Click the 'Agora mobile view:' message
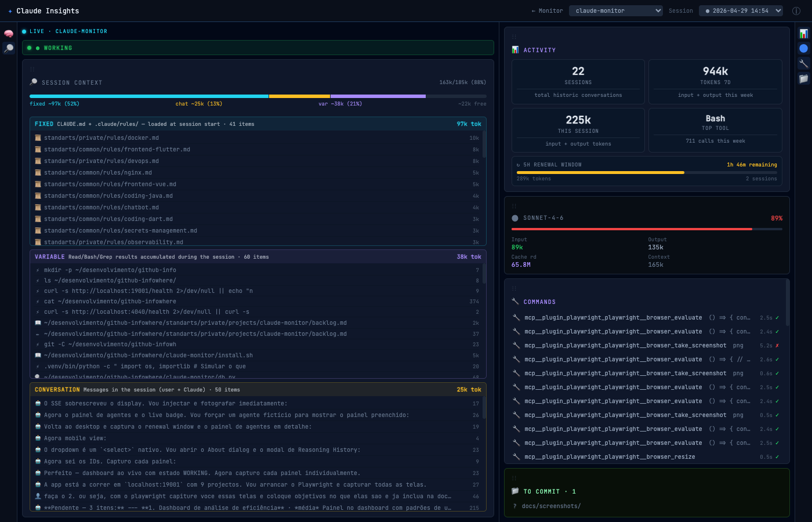Screen dimensions: 812x522 pyautogui.click(x=257, y=438)
